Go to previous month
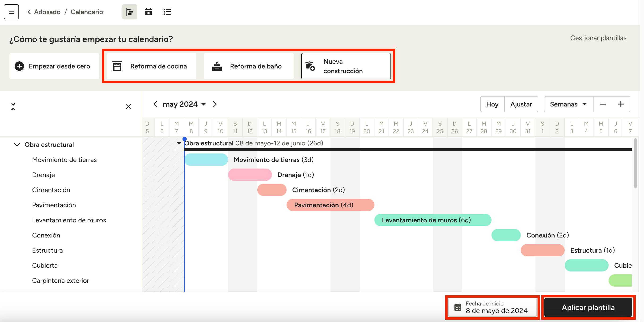Image resolution: width=644 pixels, height=322 pixels. pos(155,104)
